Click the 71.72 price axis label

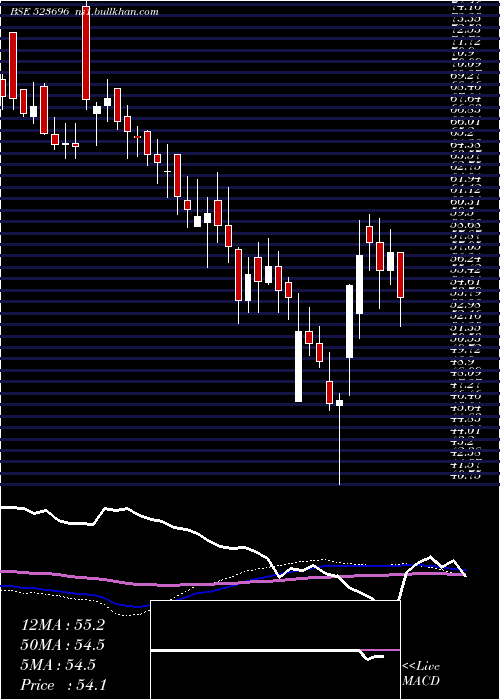[x=466, y=42]
